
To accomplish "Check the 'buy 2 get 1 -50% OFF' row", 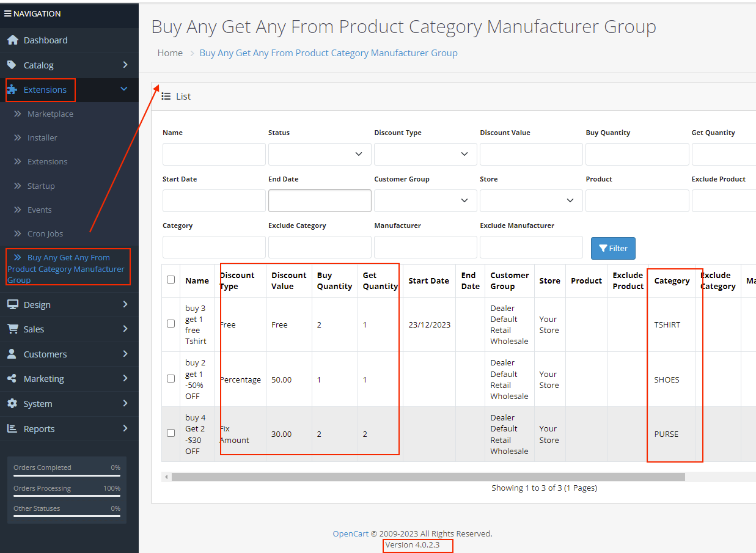I will point(171,379).
